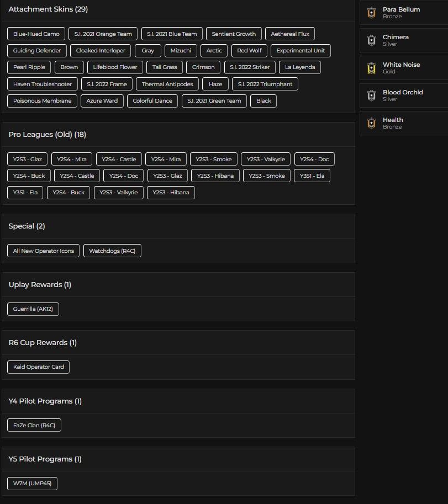Pick the Red Wolf skin tag
Image resolution: width=448 pixels, height=504 pixels.
(x=249, y=50)
